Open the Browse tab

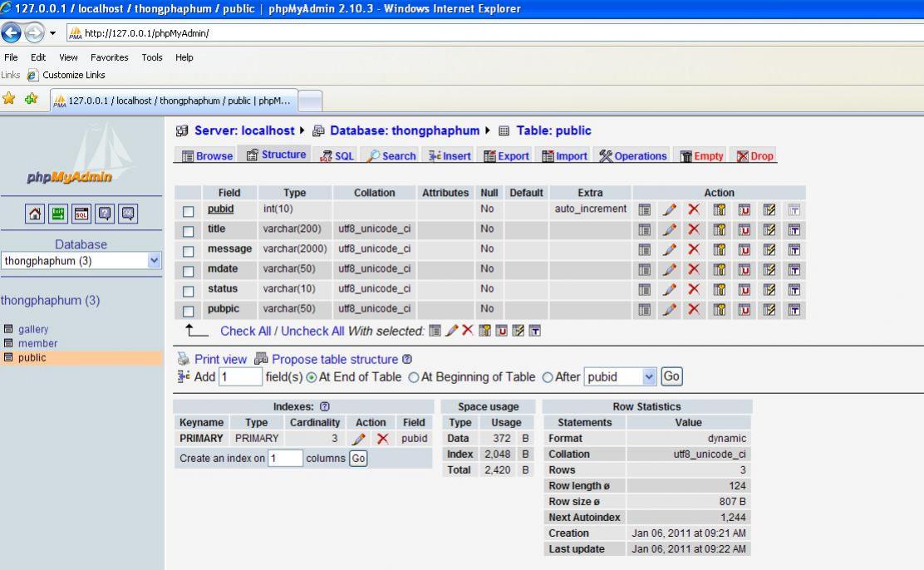(x=207, y=156)
